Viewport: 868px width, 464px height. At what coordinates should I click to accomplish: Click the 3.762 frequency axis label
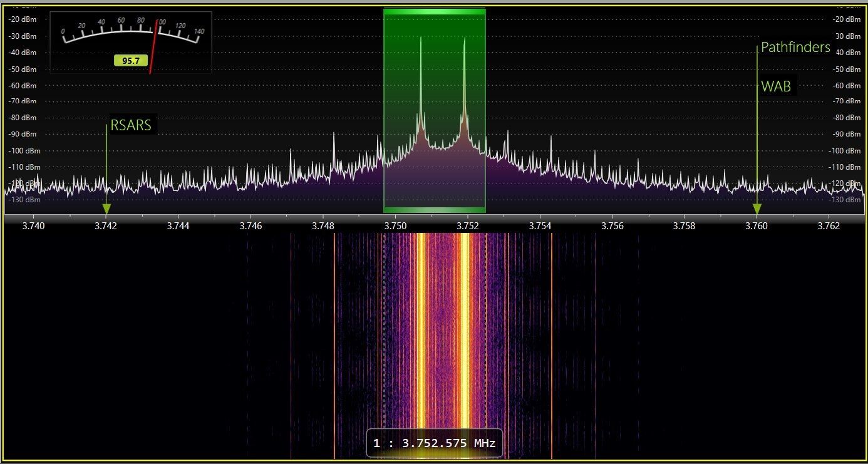pos(829,226)
